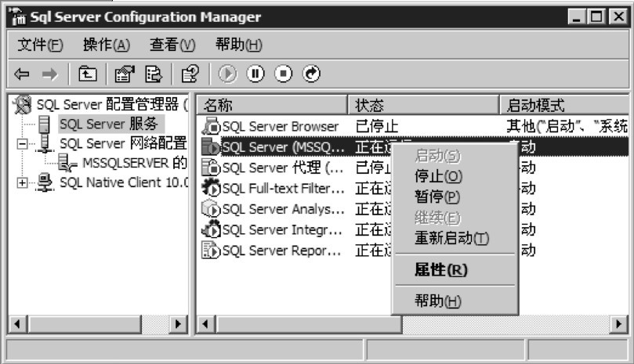Click the Up one level toolbar icon
The height and width of the screenshot is (364, 634).
click(87, 74)
